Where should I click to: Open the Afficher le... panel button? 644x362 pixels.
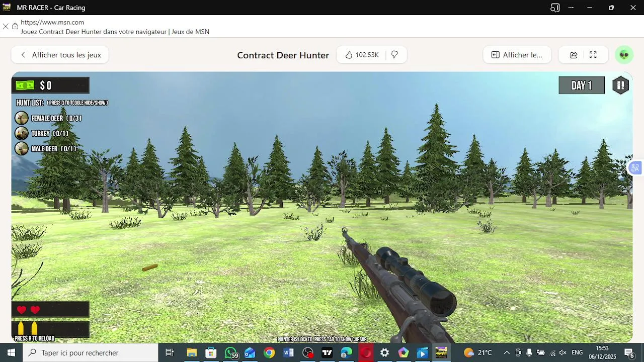[517, 55]
